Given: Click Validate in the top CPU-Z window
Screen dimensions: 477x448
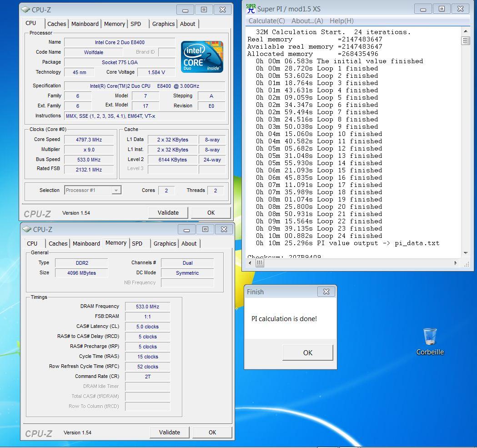Looking at the screenshot, I should [x=168, y=213].
